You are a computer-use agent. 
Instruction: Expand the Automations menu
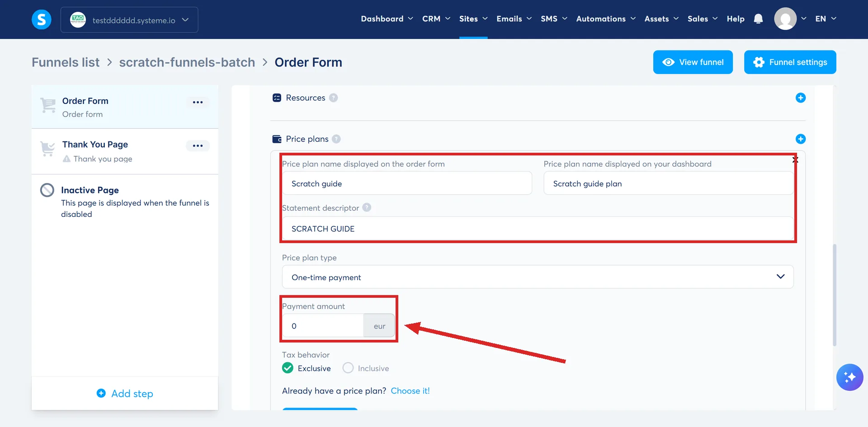point(606,19)
